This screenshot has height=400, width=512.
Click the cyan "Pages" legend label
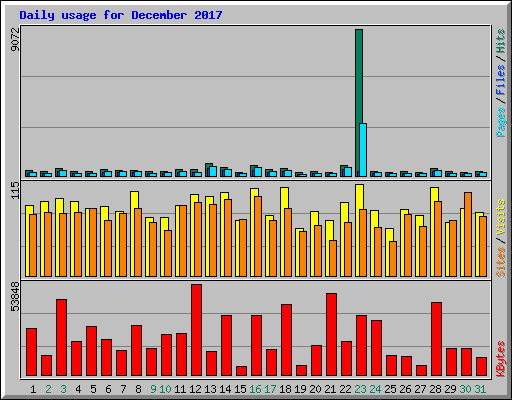(x=501, y=122)
